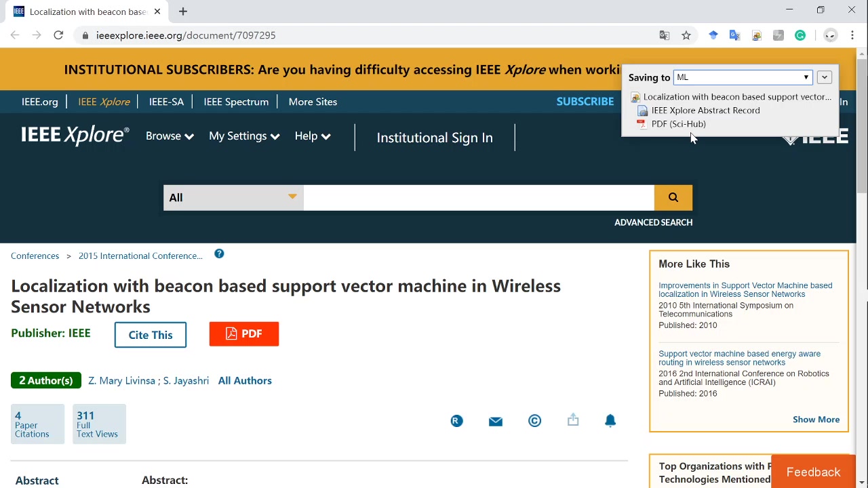The image size is (868, 488).
Task: Reload the IEEE Xplore page
Action: point(58,35)
